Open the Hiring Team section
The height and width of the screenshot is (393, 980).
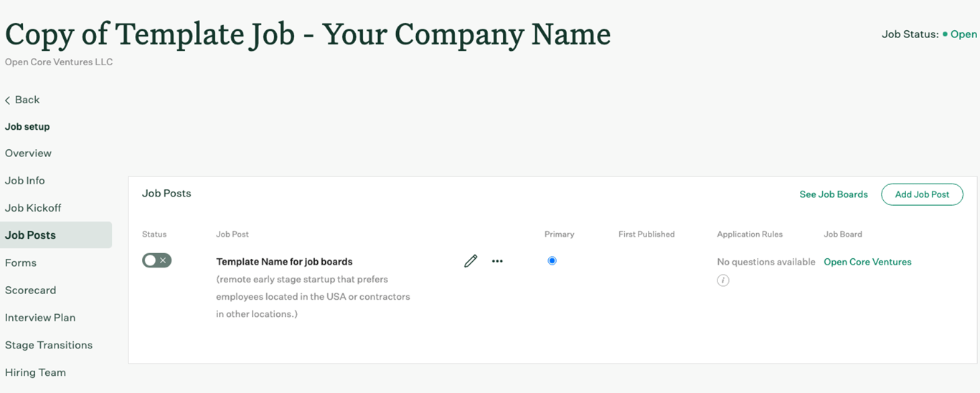(35, 372)
